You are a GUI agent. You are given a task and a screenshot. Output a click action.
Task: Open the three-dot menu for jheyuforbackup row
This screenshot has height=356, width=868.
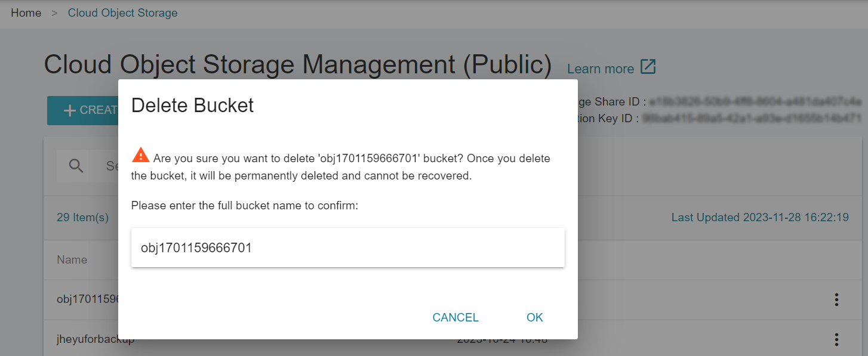(x=836, y=339)
